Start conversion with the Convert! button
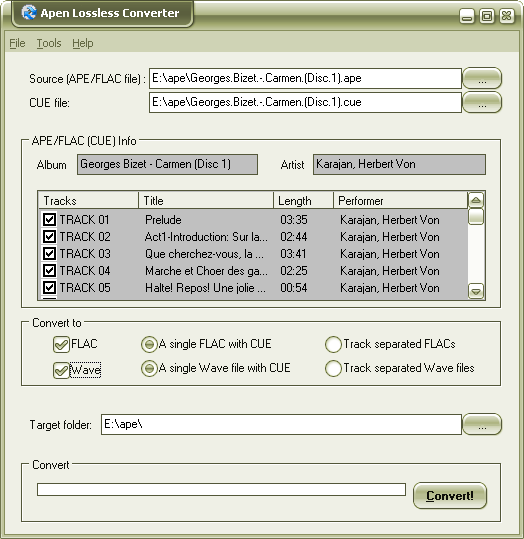 click(450, 496)
